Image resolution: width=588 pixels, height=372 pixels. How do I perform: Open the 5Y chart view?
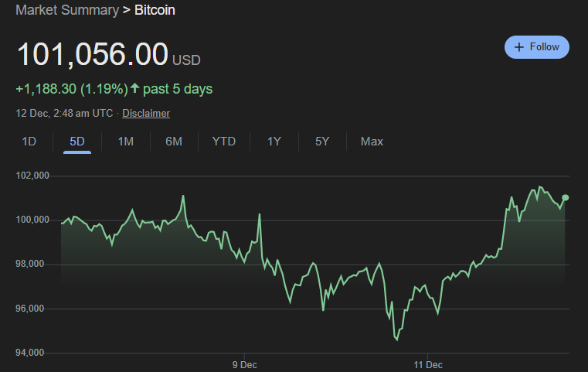pos(322,142)
